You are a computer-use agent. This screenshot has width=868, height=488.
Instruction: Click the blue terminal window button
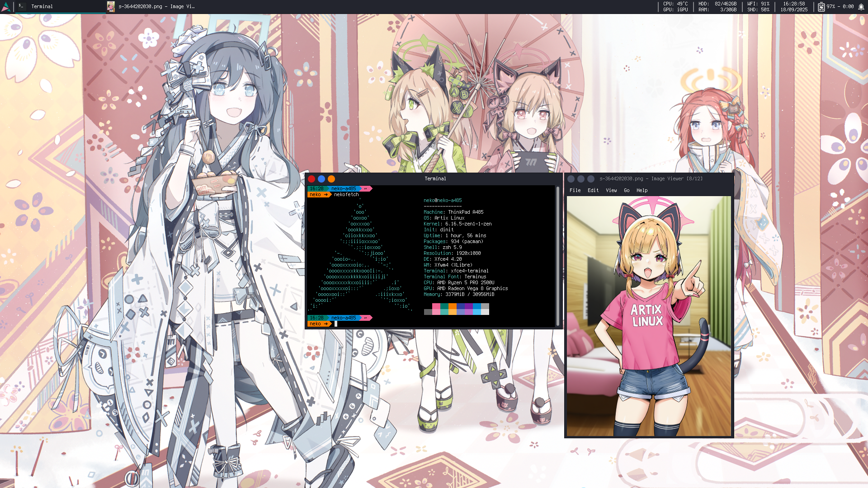coord(321,179)
